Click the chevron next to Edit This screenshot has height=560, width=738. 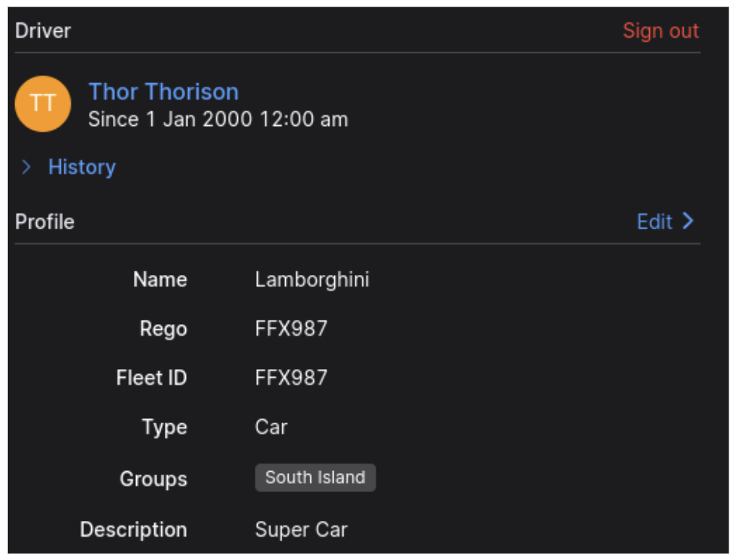tap(687, 221)
